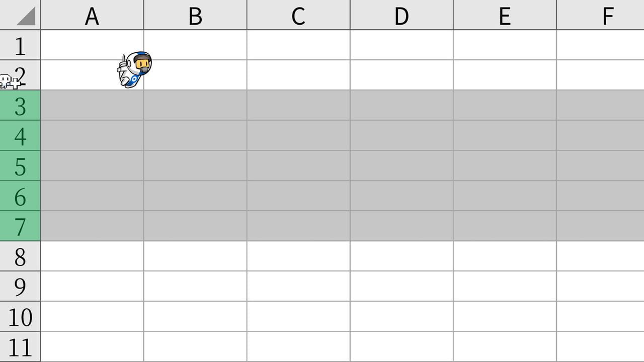Click cell C1
Viewport: 644px width, 362px height.
(298, 45)
